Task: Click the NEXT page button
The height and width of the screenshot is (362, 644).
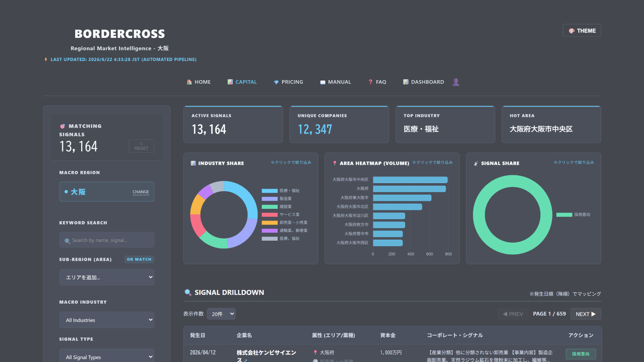Action: tap(586, 314)
